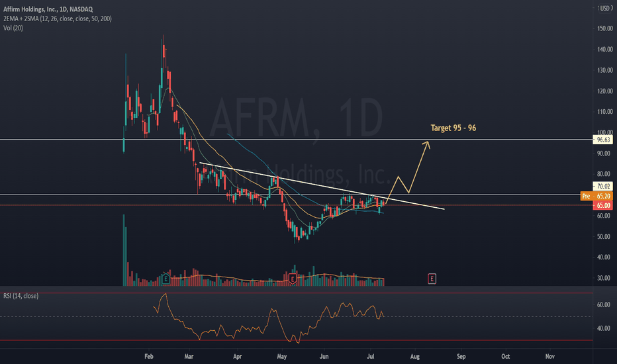
Task: Click the Pre 65.20 pre-market price label
Action: 596,196
